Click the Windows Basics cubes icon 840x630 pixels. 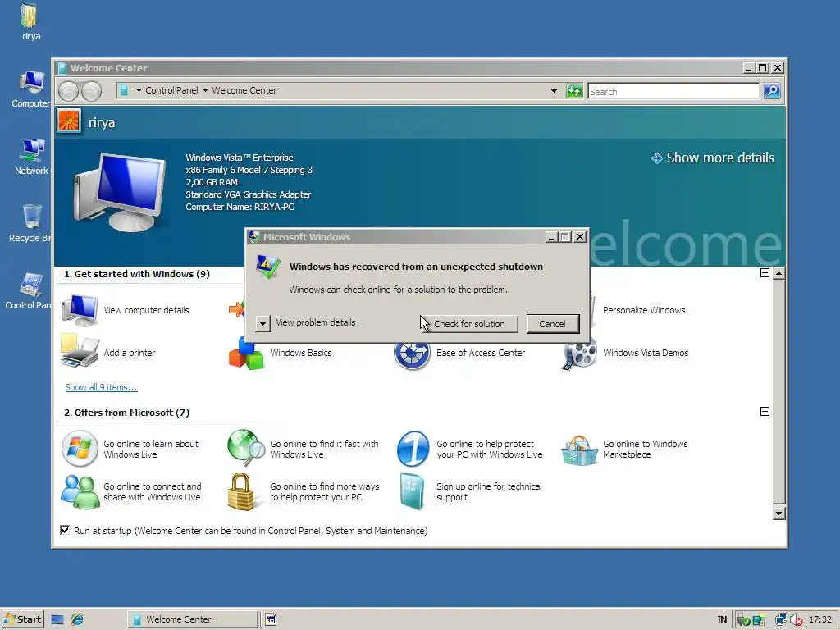246,354
